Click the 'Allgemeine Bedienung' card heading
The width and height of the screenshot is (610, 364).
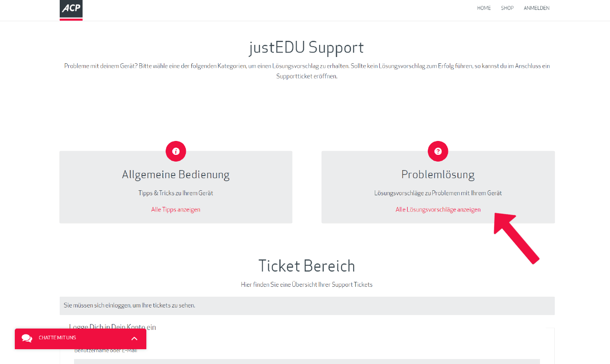tap(176, 175)
